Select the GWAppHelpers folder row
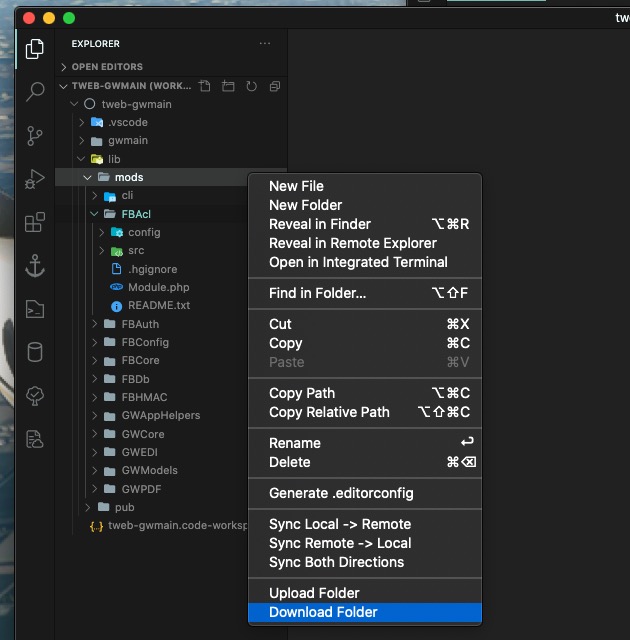The height and width of the screenshot is (640, 630). tap(152, 416)
